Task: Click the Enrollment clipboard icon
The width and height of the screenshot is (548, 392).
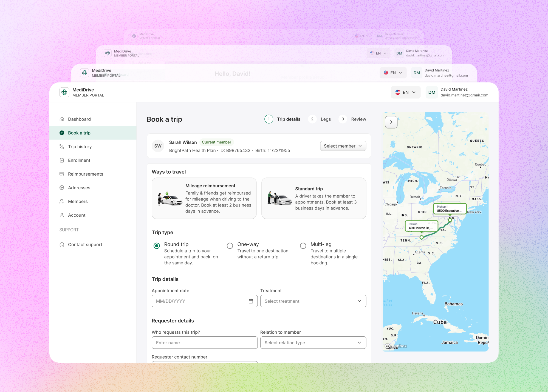Action: [x=62, y=160]
